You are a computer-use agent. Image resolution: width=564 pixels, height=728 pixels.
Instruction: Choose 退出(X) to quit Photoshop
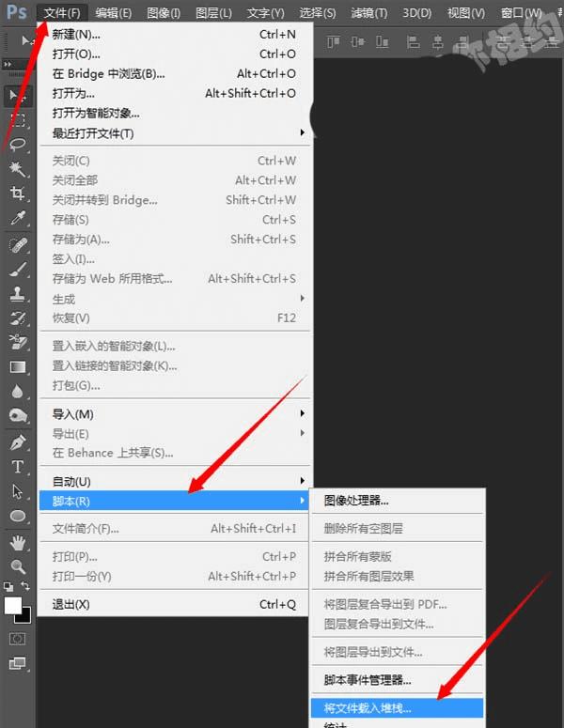tap(174, 604)
